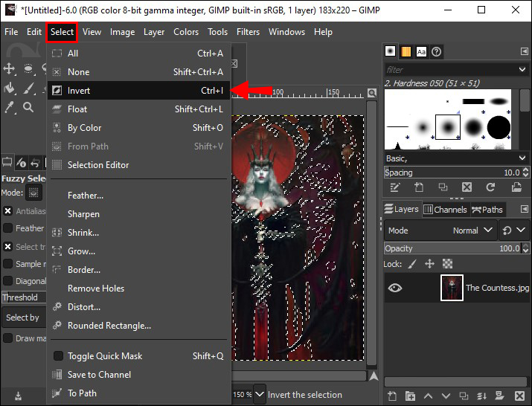Open the Tool Options tab icon
Screen dimensions: 532x406
[x=7, y=162]
